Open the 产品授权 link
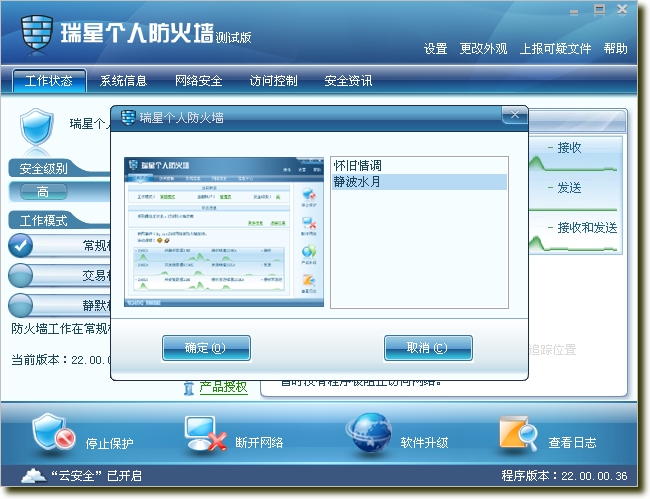The height and width of the screenshot is (499, 650). tap(223, 387)
